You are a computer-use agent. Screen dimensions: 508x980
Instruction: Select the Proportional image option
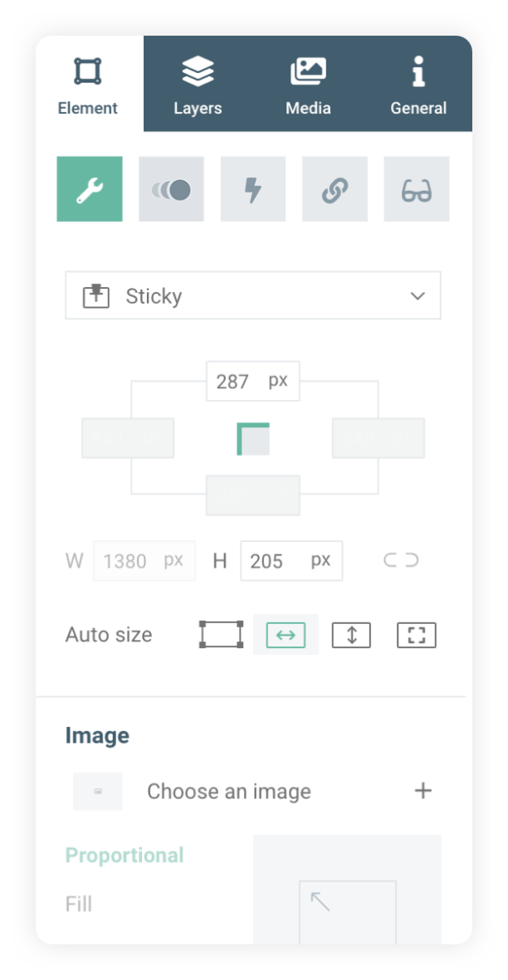(x=125, y=856)
